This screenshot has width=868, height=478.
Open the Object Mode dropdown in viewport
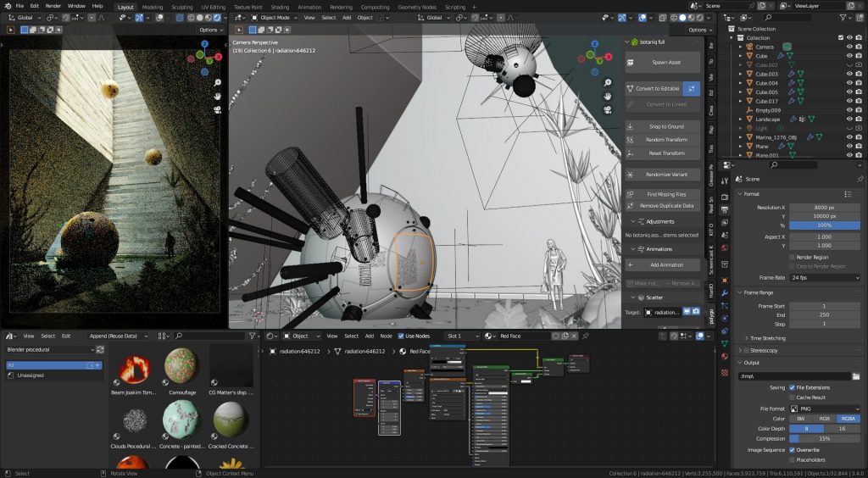coord(273,18)
